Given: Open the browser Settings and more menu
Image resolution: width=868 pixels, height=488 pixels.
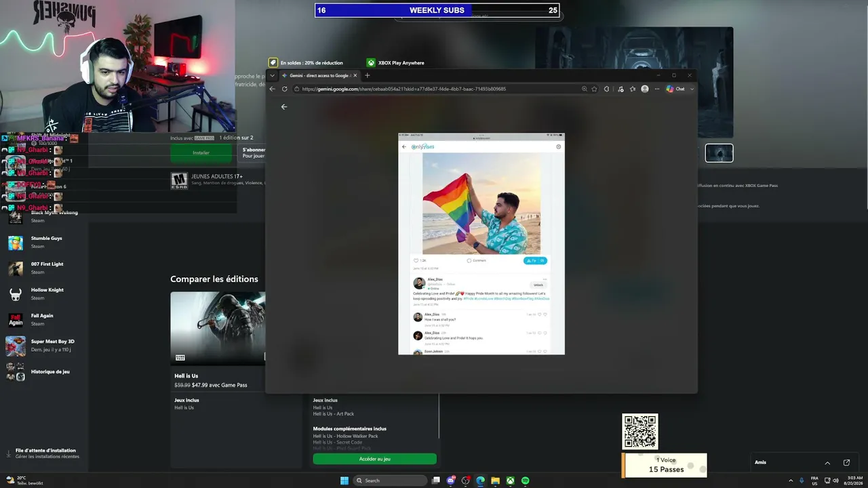Looking at the screenshot, I should coord(657,89).
